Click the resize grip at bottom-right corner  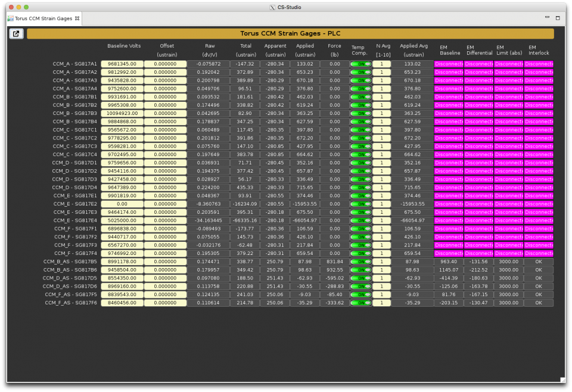pos(562,379)
